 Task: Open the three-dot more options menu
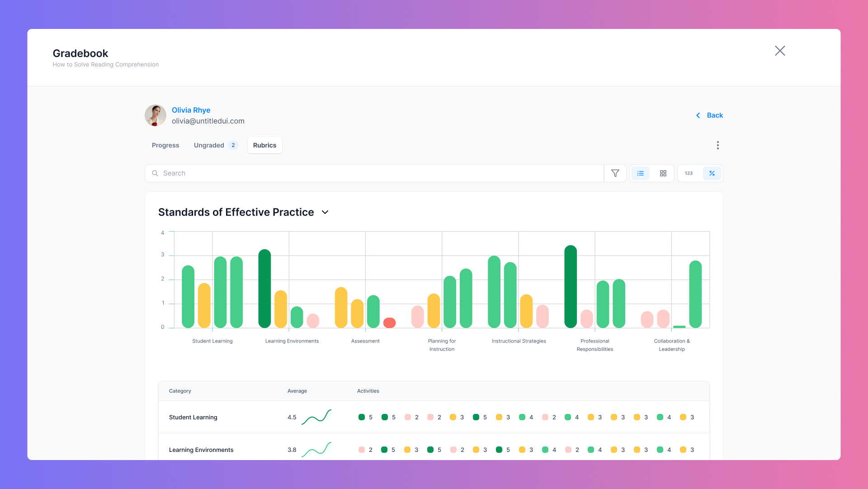point(717,145)
